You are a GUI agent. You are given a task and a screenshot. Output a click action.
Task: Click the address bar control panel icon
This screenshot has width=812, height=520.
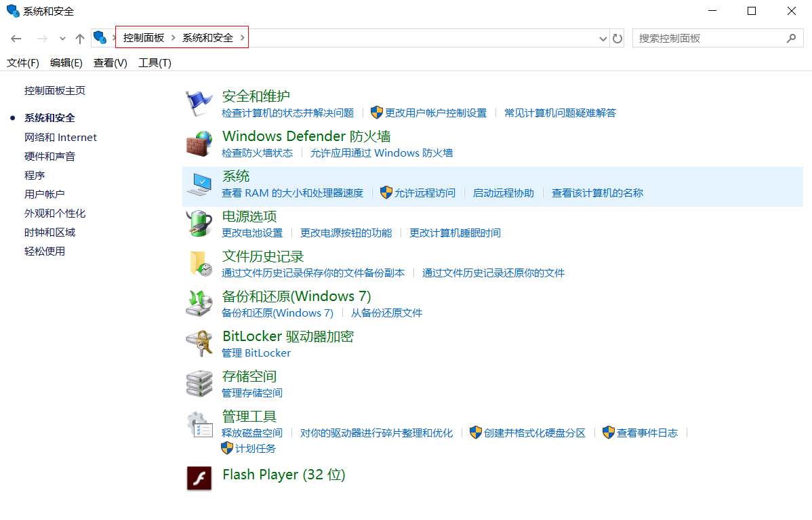(x=100, y=38)
